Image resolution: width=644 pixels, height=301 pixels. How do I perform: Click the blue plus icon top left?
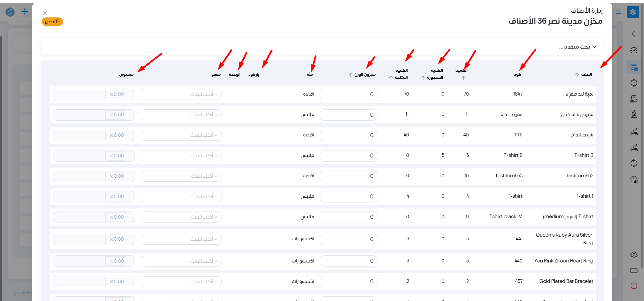25,12
